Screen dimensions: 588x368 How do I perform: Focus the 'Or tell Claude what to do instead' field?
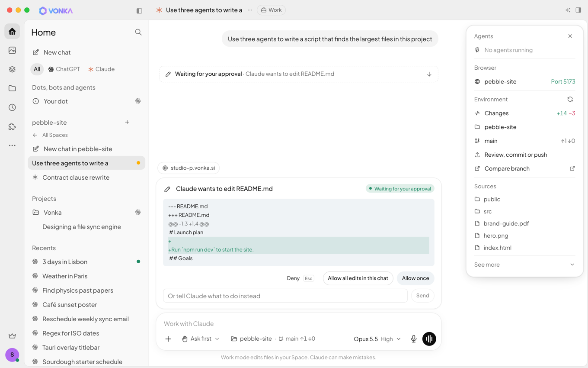pos(285,296)
